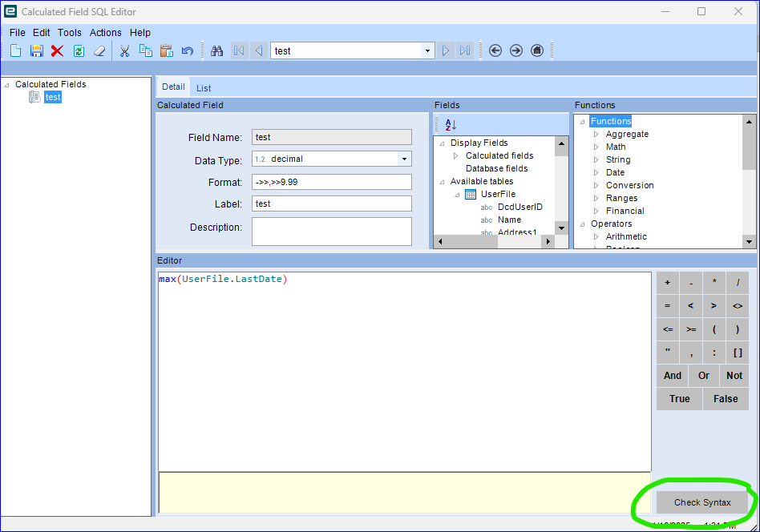The height and width of the screenshot is (532, 760).
Task: Expand the Ranges functions group
Action: [596, 198]
